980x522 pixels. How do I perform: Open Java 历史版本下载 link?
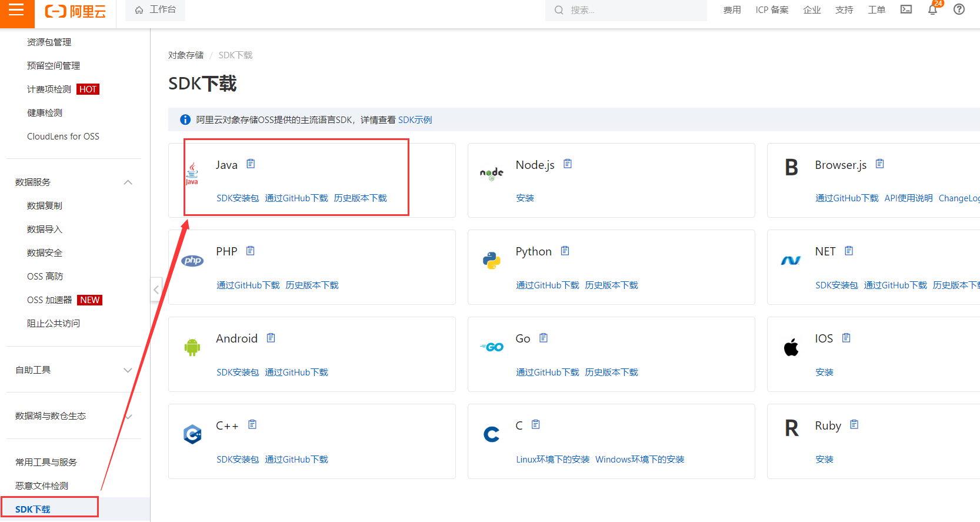pyautogui.click(x=360, y=198)
